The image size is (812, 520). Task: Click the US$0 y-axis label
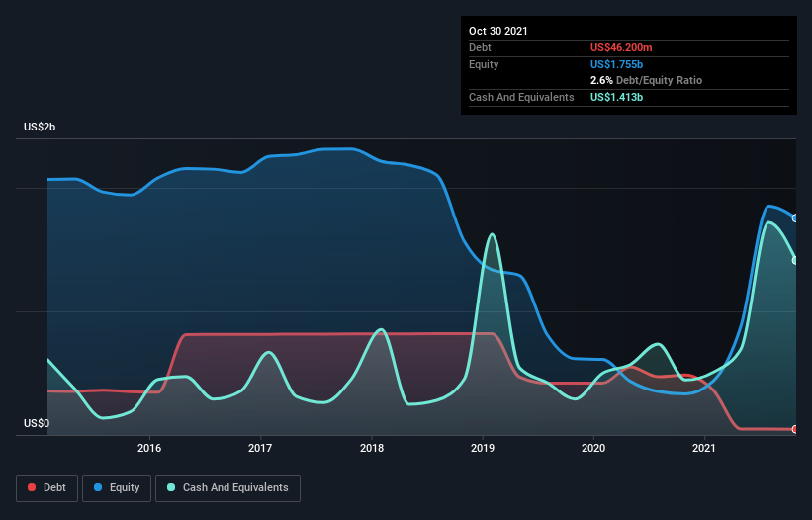(37, 423)
